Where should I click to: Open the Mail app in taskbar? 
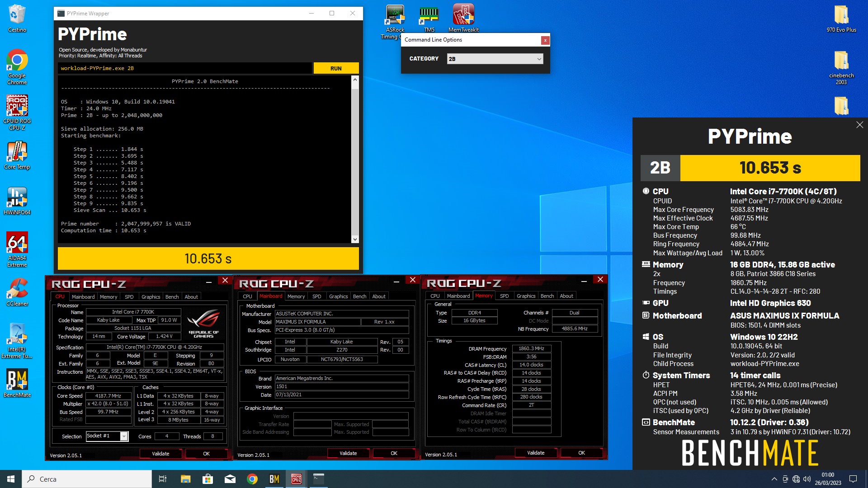coord(230,479)
